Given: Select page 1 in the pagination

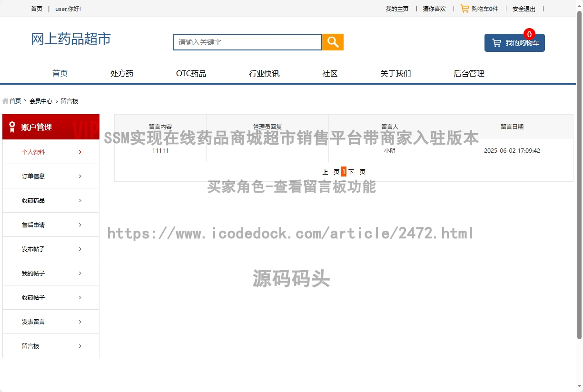Looking at the screenshot, I should tap(344, 172).
